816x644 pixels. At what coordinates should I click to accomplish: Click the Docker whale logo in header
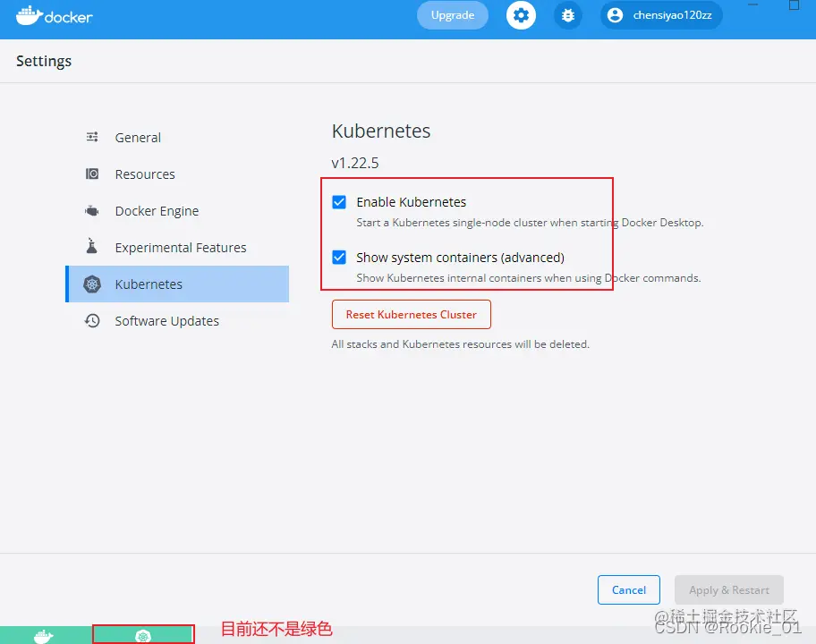[54, 16]
